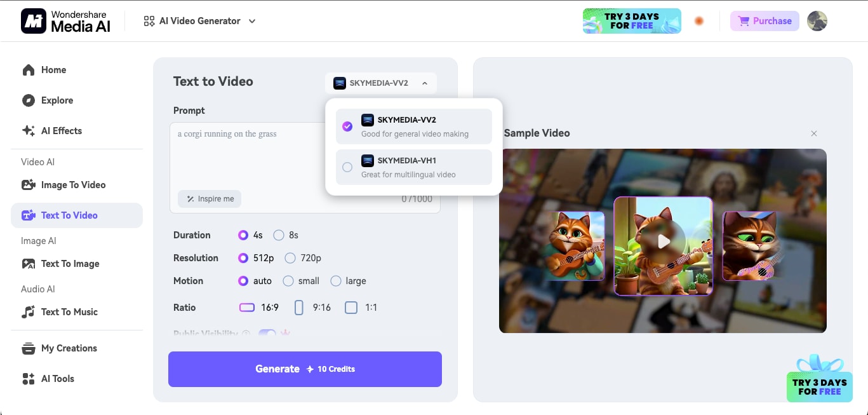Select the SKYMEDIA-VH1 model
868x415 pixels.
[413, 167]
